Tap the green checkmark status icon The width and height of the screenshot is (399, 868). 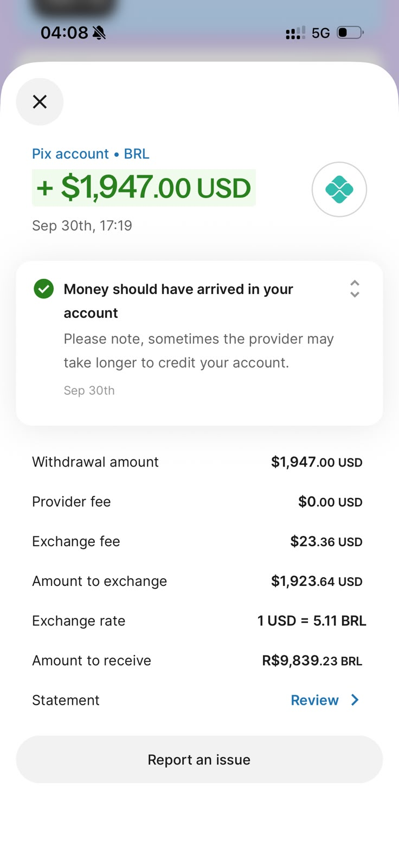point(44,289)
